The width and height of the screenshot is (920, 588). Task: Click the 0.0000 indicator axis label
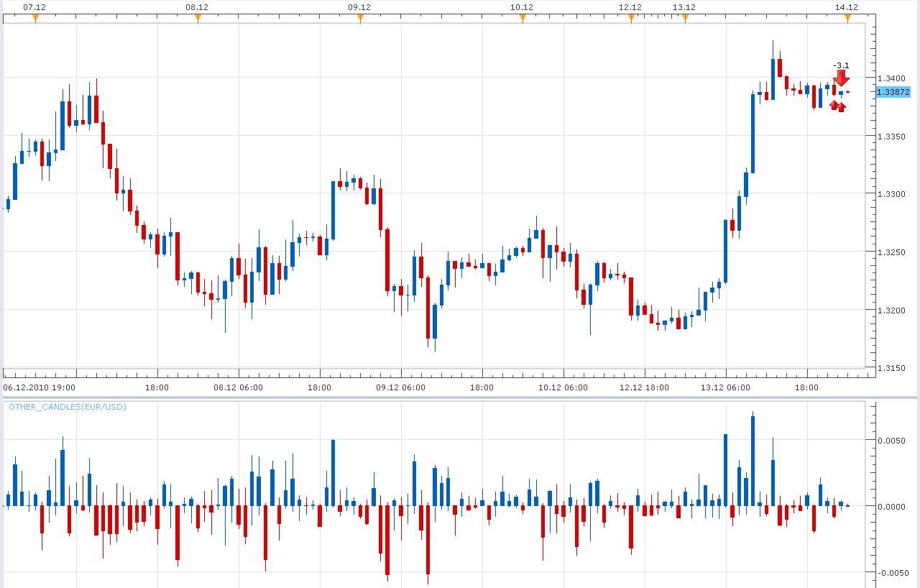(x=891, y=507)
